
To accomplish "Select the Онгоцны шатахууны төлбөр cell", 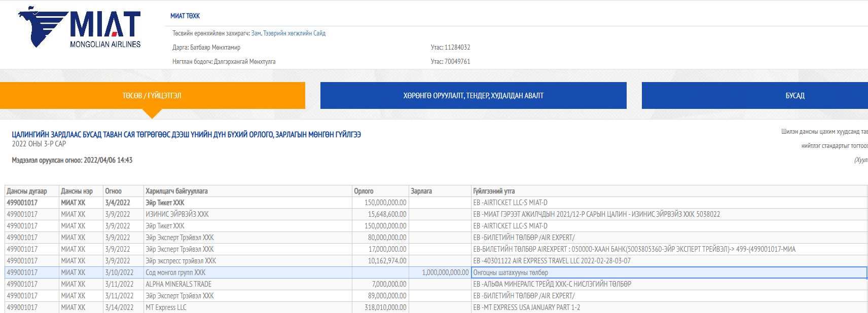I will coord(511,272).
